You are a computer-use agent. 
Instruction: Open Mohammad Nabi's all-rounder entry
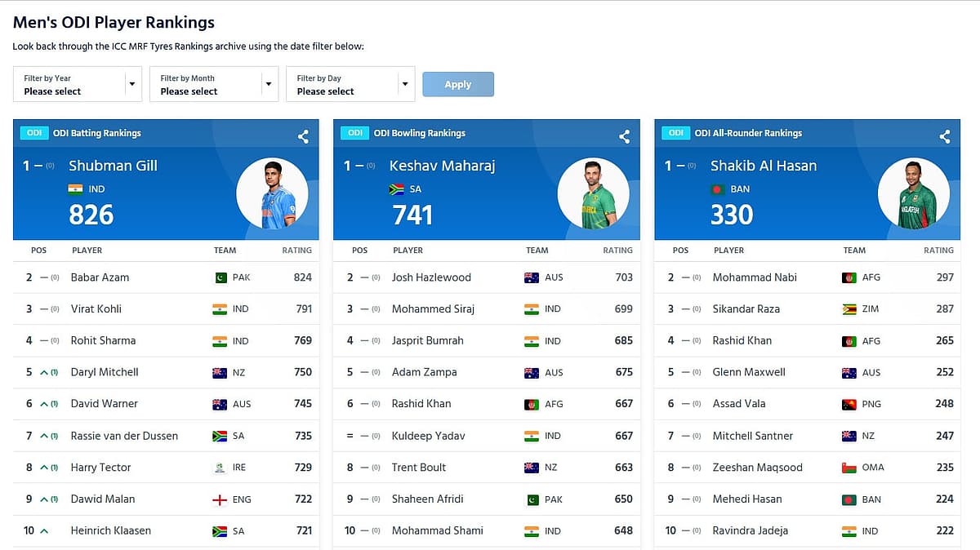(x=755, y=277)
